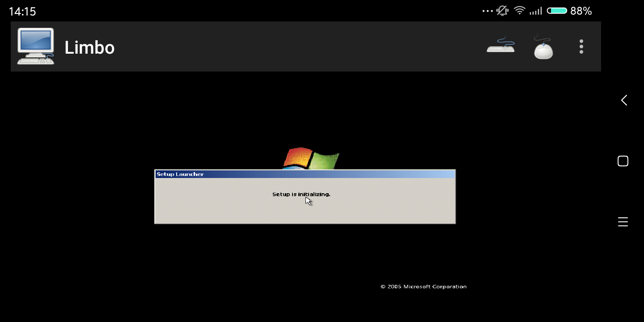Tap the 14:15 clock in status bar

point(22,11)
